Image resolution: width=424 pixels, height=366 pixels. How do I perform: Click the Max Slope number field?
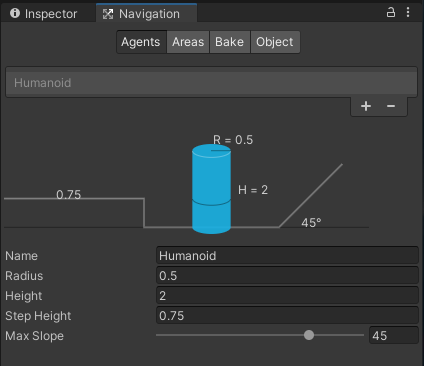(x=393, y=335)
